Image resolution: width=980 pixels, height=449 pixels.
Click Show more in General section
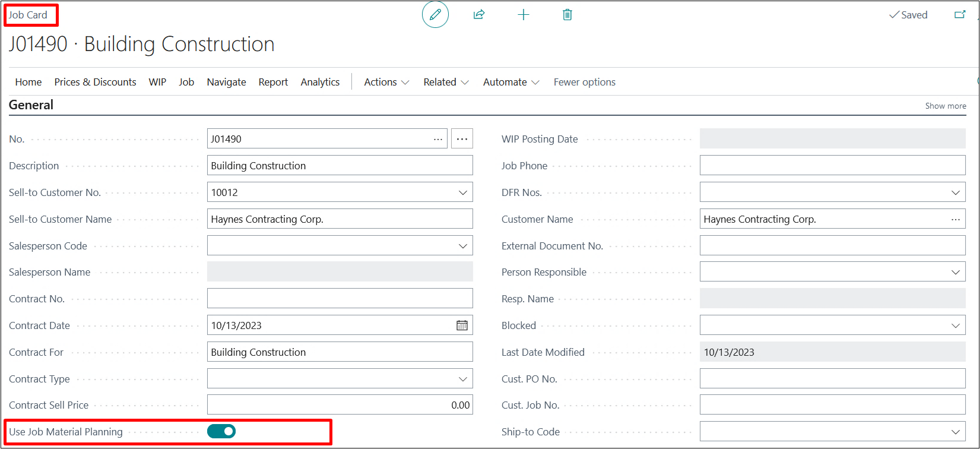coord(945,106)
